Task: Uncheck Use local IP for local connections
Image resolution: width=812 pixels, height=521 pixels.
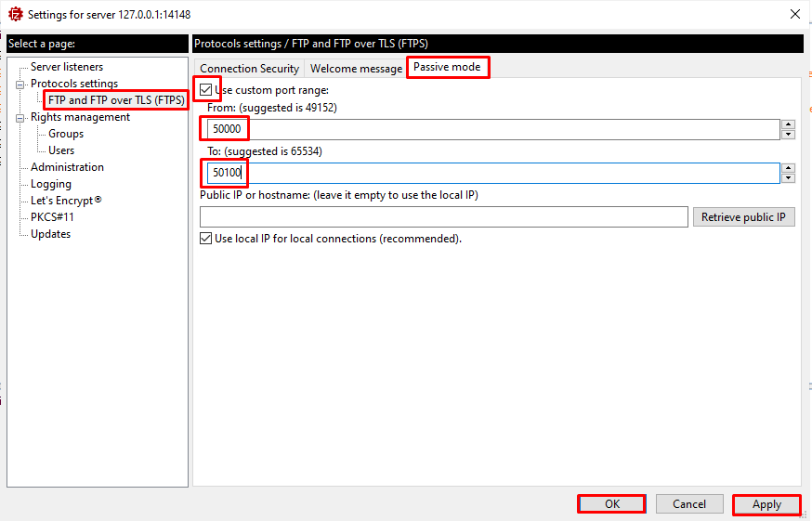Action: [x=206, y=239]
